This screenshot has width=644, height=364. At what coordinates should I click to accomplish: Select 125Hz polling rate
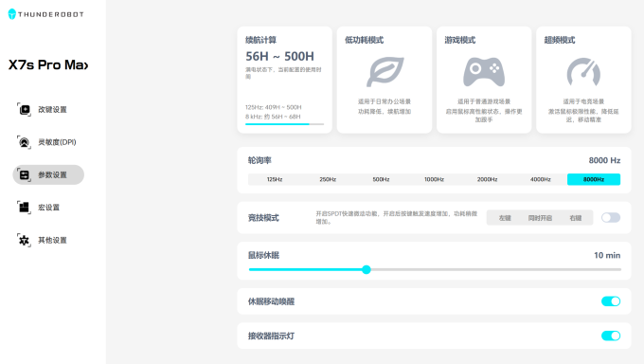coord(275,179)
